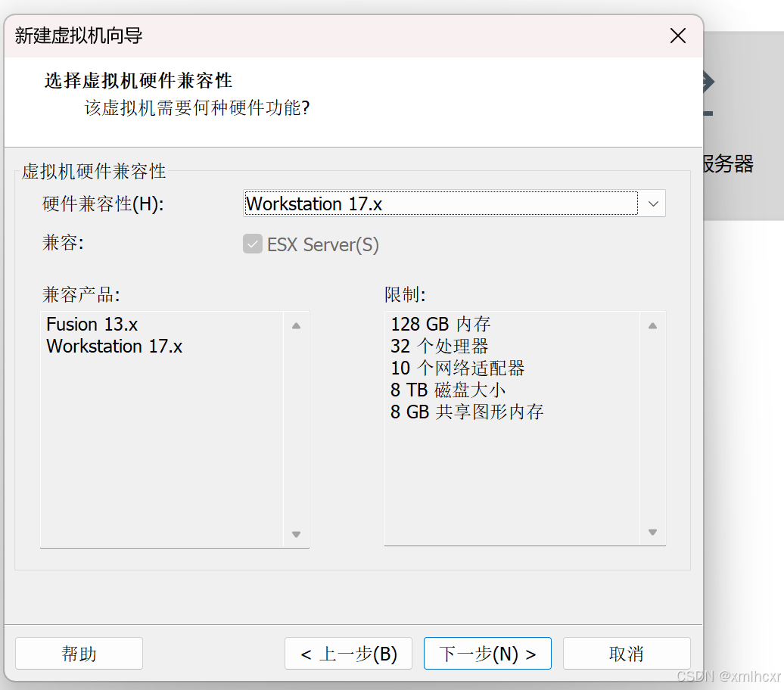This screenshot has width=784, height=690.
Task: Click scroll up arrow in 兼容产品 list
Action: pyautogui.click(x=296, y=325)
